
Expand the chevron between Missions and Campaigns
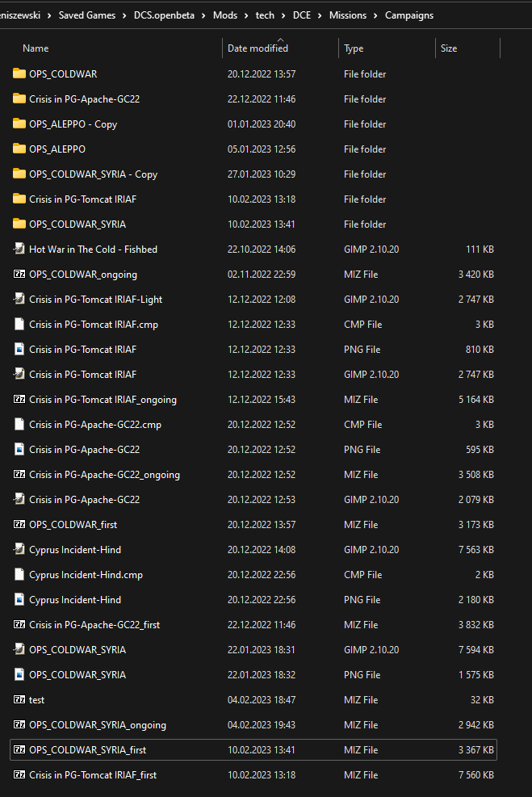[375, 16]
